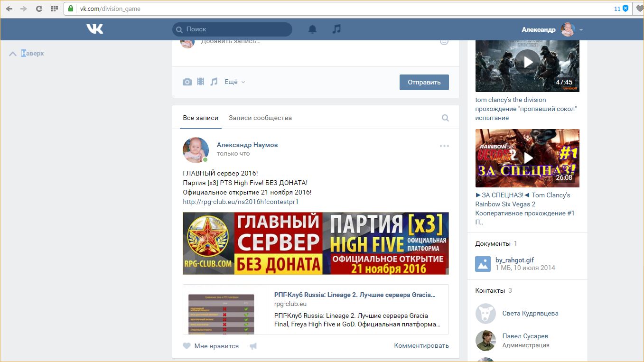Switch to Записи сообщества tab

pos(260,118)
